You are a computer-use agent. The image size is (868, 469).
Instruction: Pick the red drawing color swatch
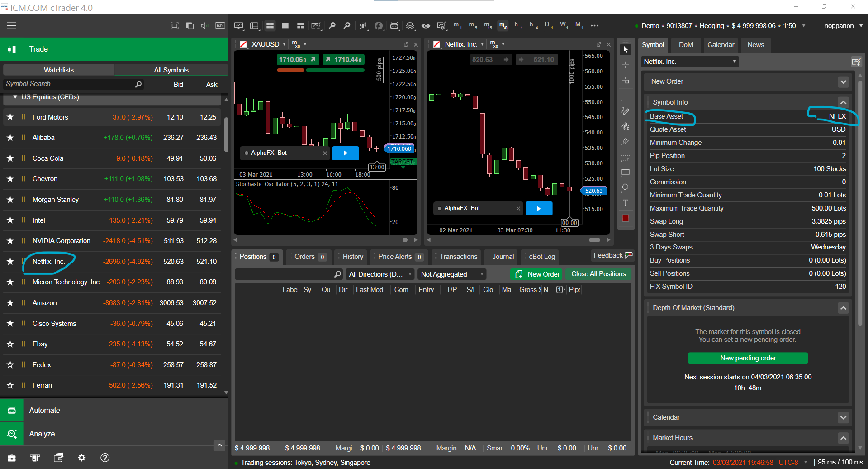(626, 218)
